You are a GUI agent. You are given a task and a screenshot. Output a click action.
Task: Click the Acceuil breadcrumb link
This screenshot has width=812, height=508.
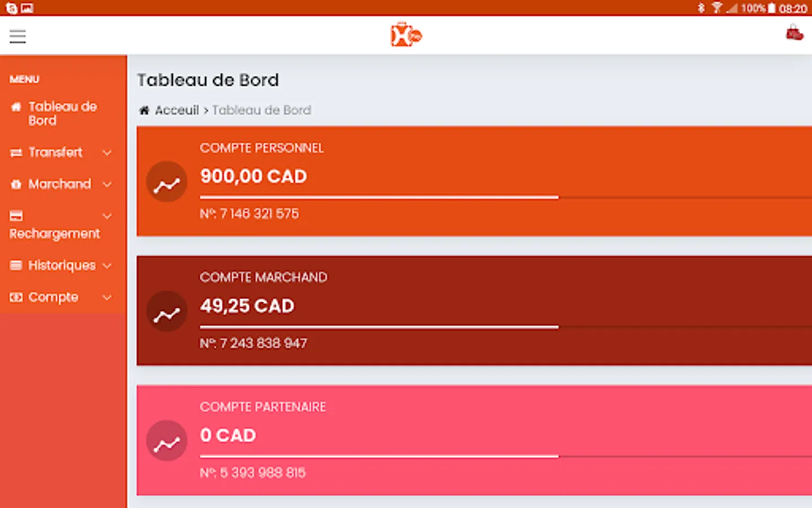[x=176, y=110]
